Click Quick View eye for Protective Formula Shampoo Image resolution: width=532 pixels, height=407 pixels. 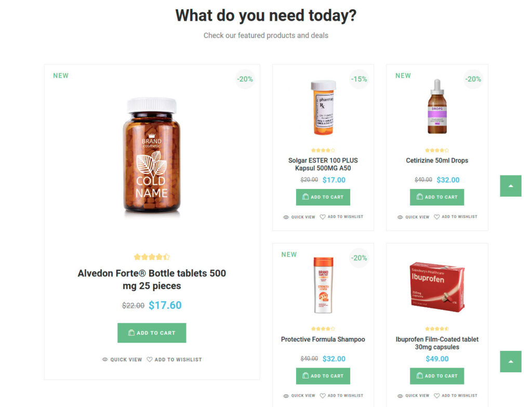(x=286, y=396)
